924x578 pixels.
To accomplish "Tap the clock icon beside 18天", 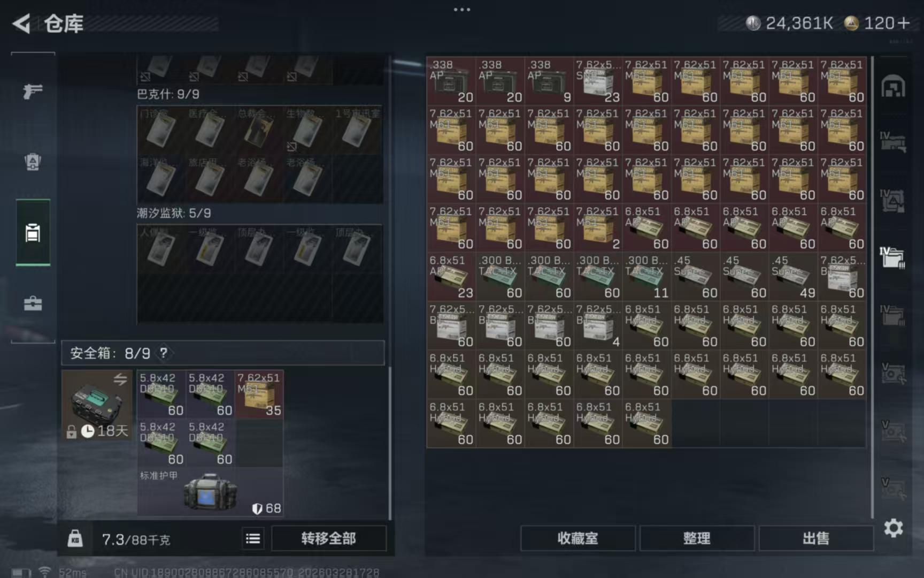I will (x=88, y=431).
